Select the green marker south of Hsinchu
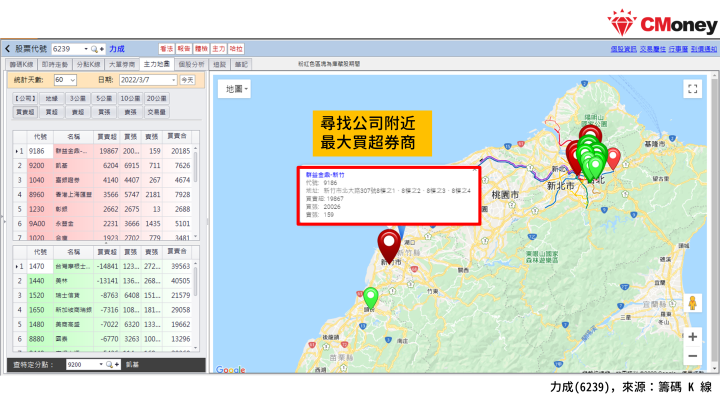720x400 pixels. [x=371, y=298]
